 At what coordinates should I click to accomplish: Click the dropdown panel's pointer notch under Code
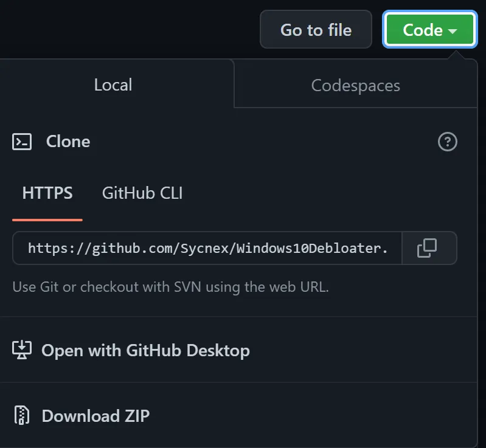[x=456, y=55]
